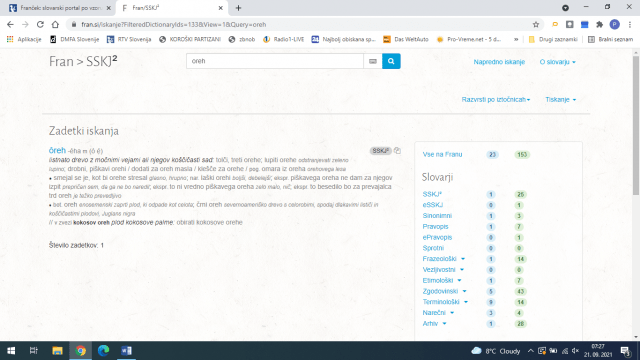This screenshot has height=360, width=640.
Task: Open Chrome extensions puzzle icon
Action: pos(599,24)
